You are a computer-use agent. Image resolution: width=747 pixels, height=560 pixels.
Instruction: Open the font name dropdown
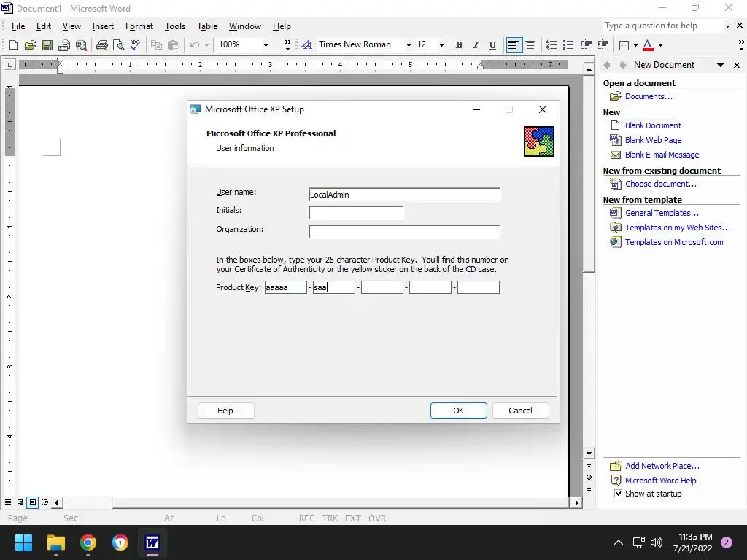click(409, 45)
